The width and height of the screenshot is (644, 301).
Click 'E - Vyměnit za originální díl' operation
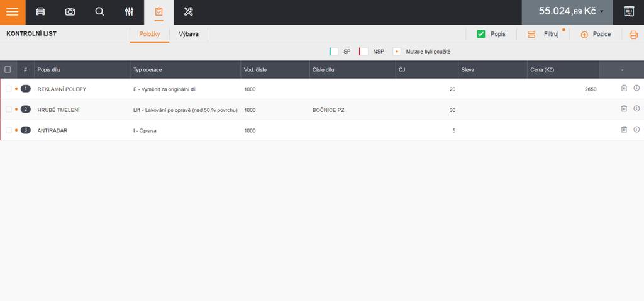tap(165, 89)
